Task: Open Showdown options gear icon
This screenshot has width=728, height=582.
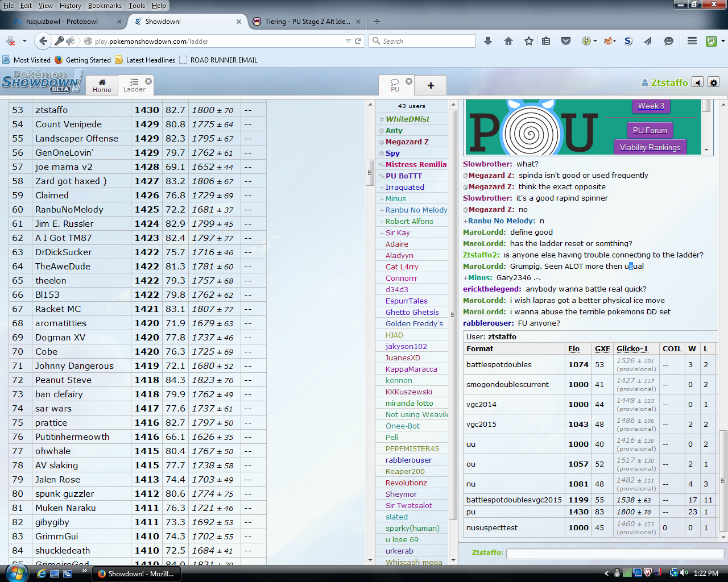Action: point(714,82)
